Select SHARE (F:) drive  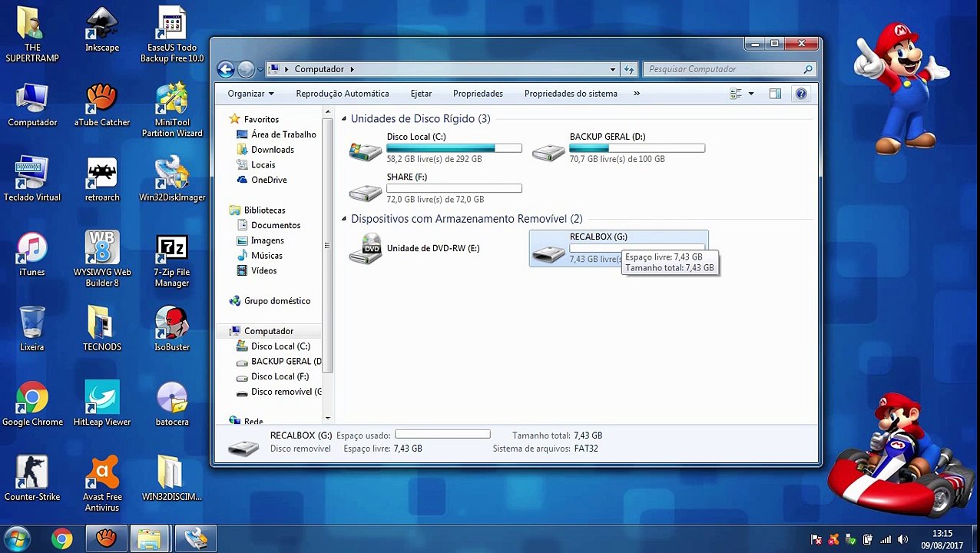pos(435,188)
